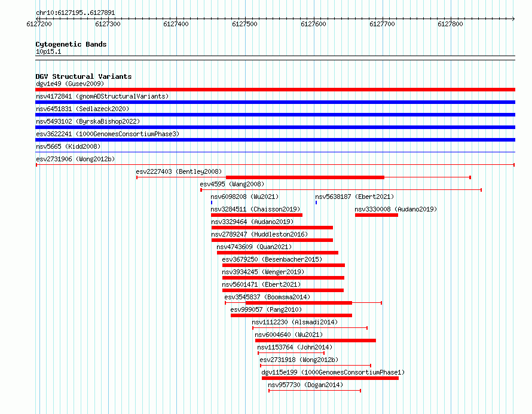The image size is (532, 414).
Task: Click the red bar under esv999057
Action: [291, 315]
